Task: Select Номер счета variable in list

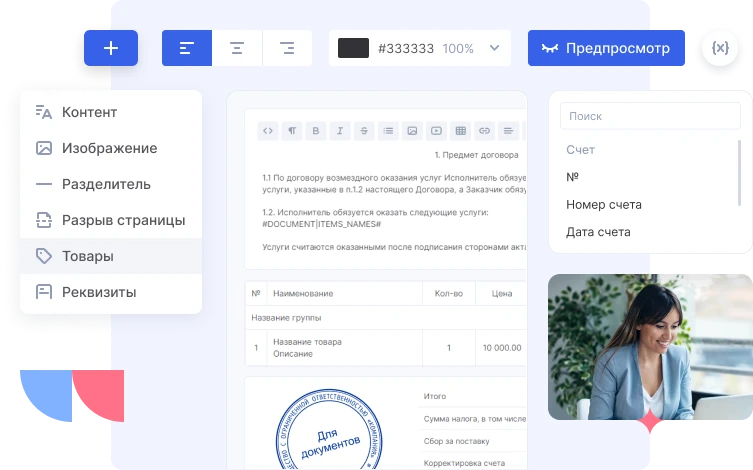Action: pyautogui.click(x=604, y=204)
